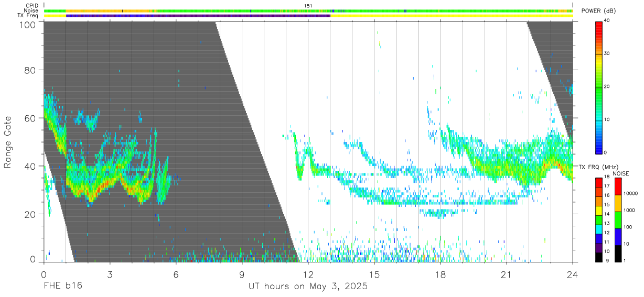
Task: Click the CPID row label
Action: pos(32,6)
